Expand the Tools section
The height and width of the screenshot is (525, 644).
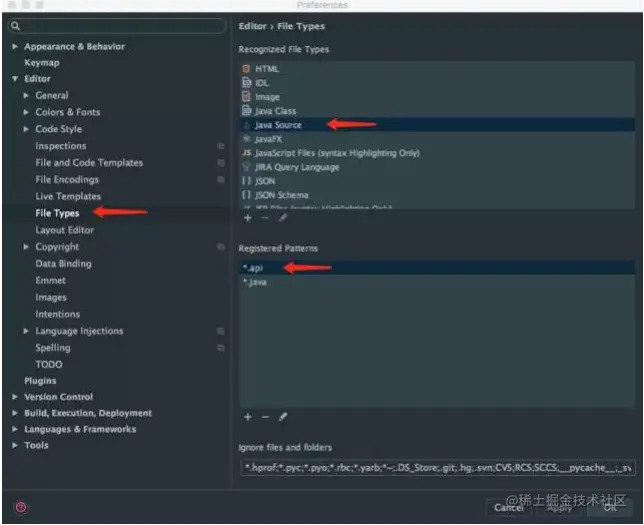point(15,445)
